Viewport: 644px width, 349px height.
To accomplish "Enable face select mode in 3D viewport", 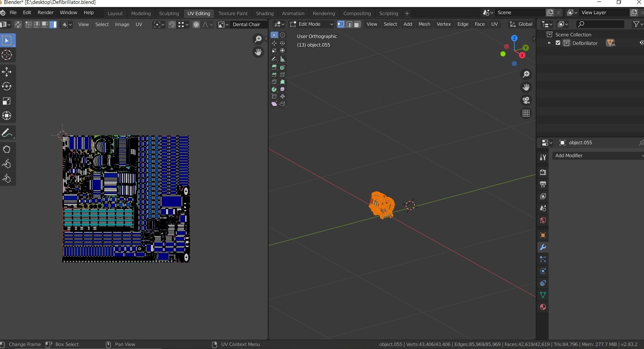I will coord(357,24).
